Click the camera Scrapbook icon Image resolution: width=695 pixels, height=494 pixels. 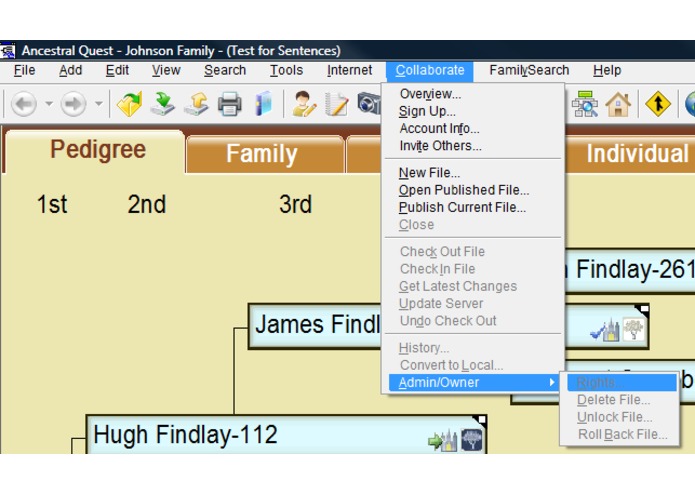[x=369, y=104]
